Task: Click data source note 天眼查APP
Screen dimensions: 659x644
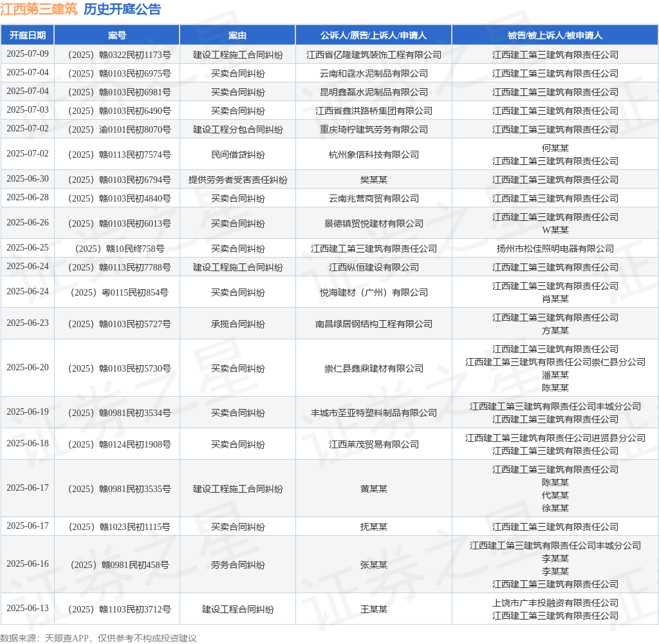Action: (66, 638)
